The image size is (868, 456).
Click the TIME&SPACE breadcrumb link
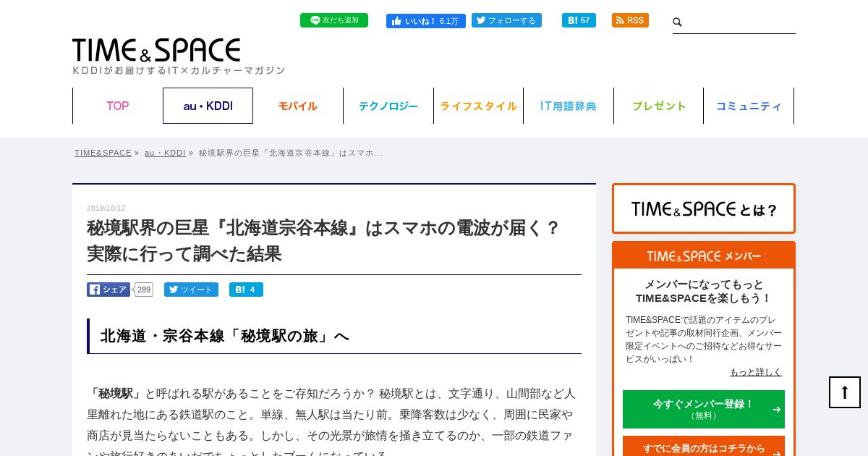[103, 153]
